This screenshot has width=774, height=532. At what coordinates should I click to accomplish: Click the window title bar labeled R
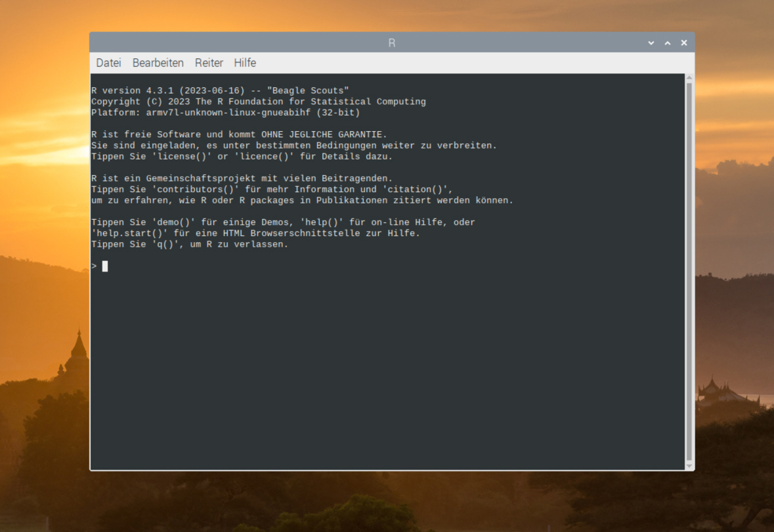pyautogui.click(x=392, y=43)
